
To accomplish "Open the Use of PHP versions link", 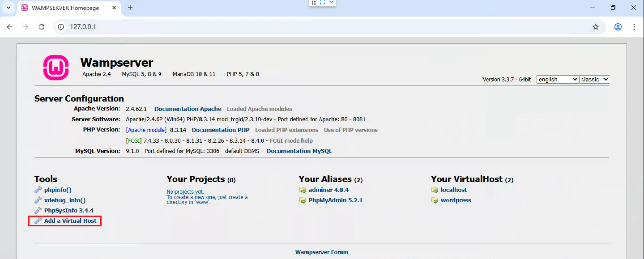I will 351,130.
